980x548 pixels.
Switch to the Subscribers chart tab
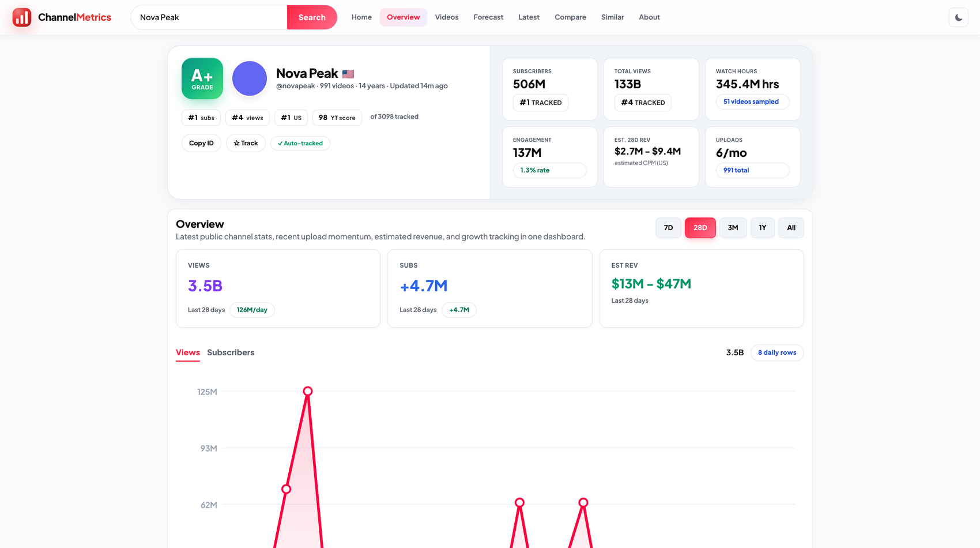[x=231, y=352]
